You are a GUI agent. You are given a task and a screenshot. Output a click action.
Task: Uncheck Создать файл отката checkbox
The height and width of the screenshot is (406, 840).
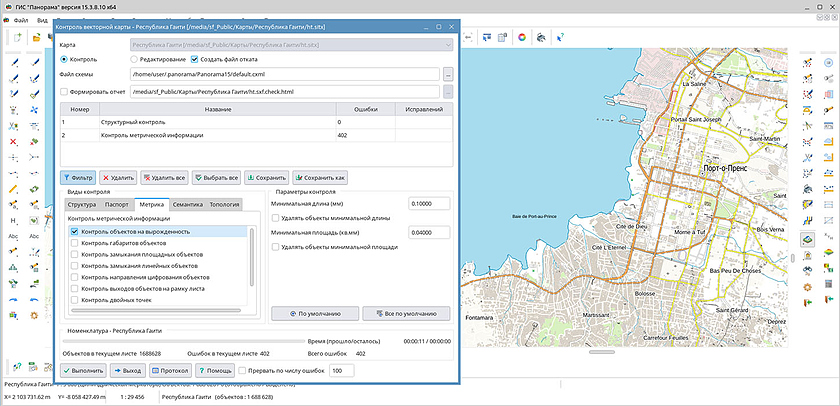[x=194, y=60]
